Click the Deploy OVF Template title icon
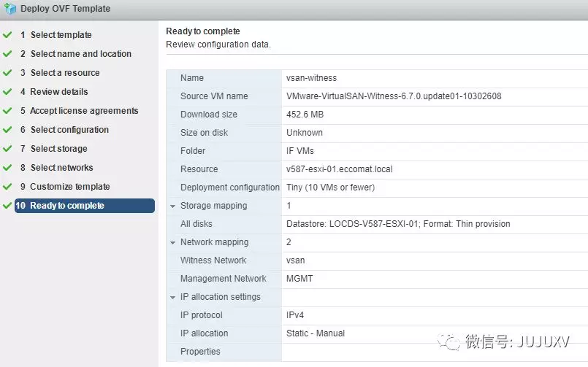Screen dimensions: 588x367 pos(9,9)
